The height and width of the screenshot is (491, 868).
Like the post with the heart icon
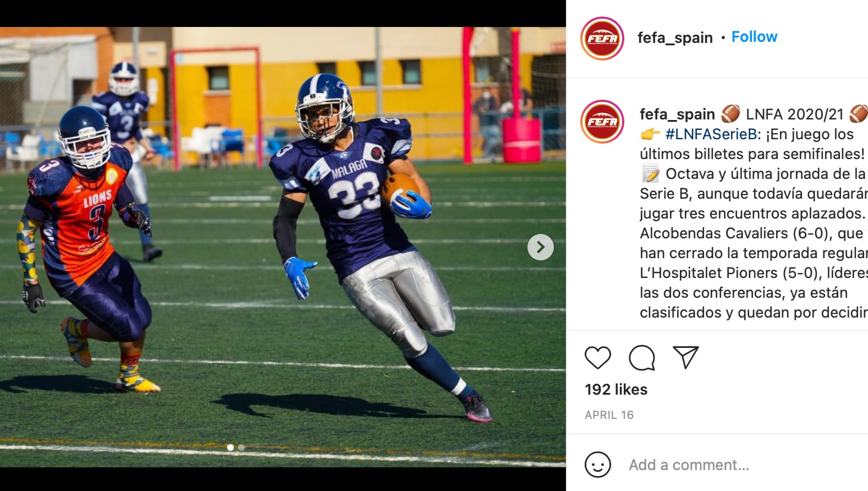598,358
